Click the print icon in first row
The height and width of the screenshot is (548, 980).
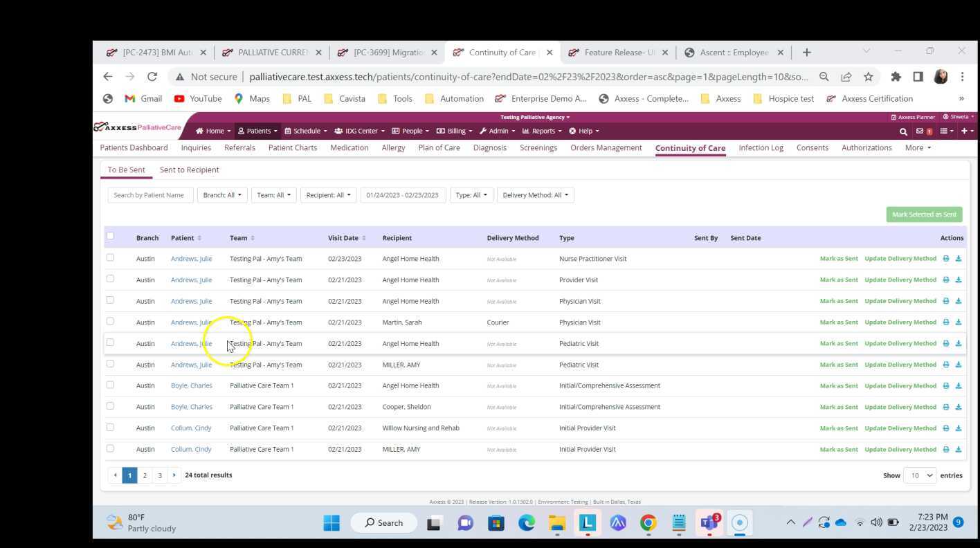pos(946,259)
